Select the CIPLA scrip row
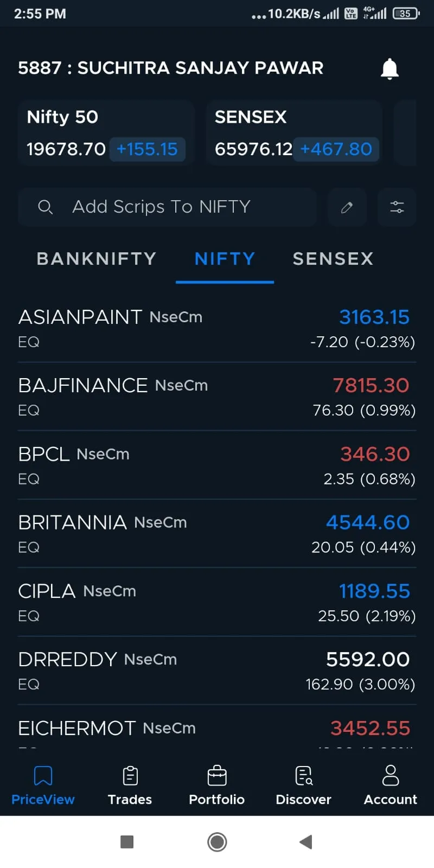 [x=217, y=603]
